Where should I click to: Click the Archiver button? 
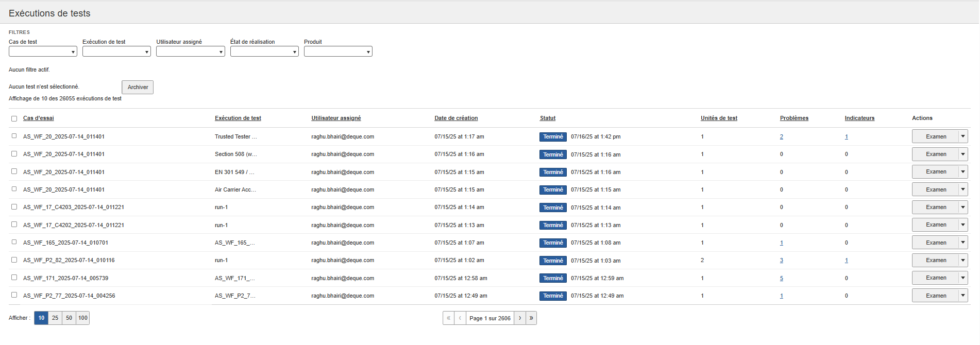click(138, 87)
